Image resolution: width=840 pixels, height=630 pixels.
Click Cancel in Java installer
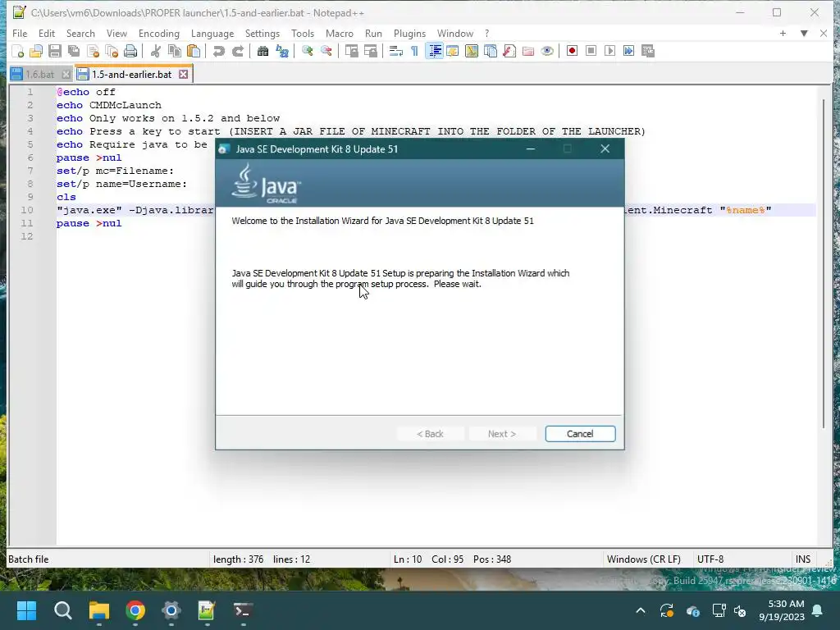(x=580, y=434)
